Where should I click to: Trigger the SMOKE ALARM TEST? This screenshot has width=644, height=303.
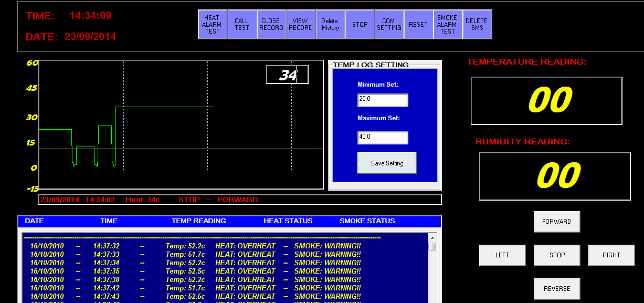pos(448,24)
